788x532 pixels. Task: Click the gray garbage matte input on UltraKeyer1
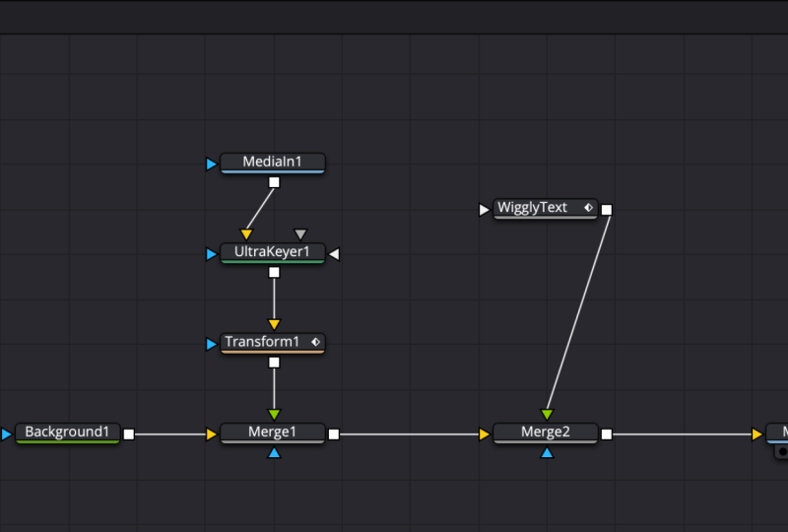point(300,234)
